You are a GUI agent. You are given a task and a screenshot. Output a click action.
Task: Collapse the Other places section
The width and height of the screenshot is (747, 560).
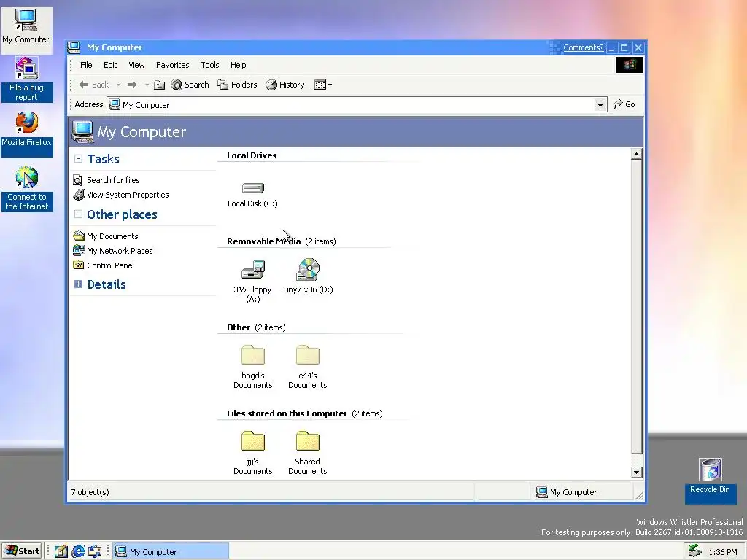78,214
